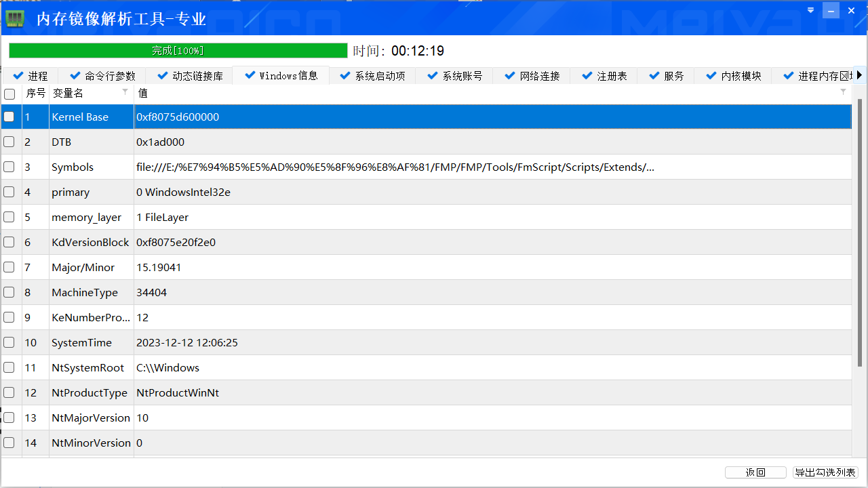Check the DTB row checkbox

point(9,142)
